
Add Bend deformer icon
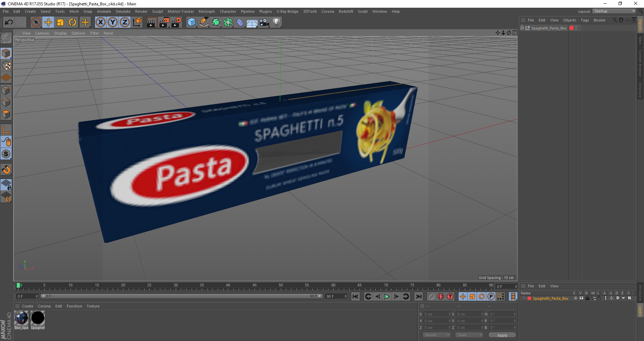pyautogui.click(x=240, y=22)
